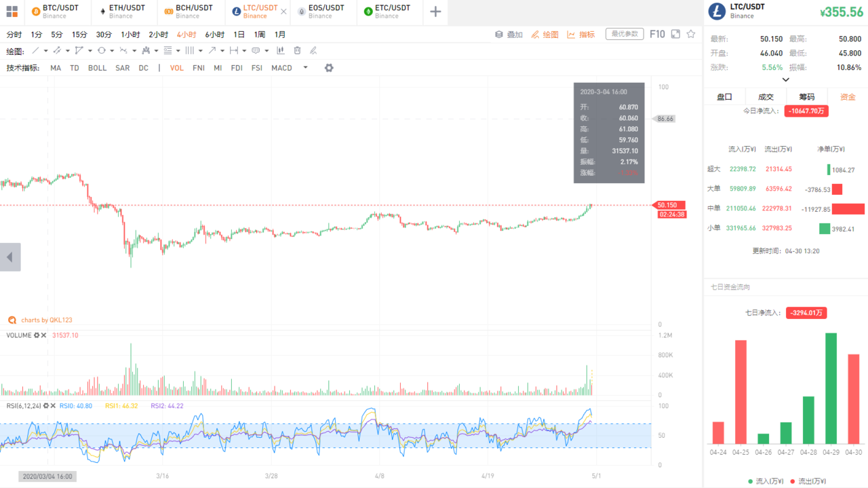Select the parallel channel drawing tool

(x=58, y=51)
